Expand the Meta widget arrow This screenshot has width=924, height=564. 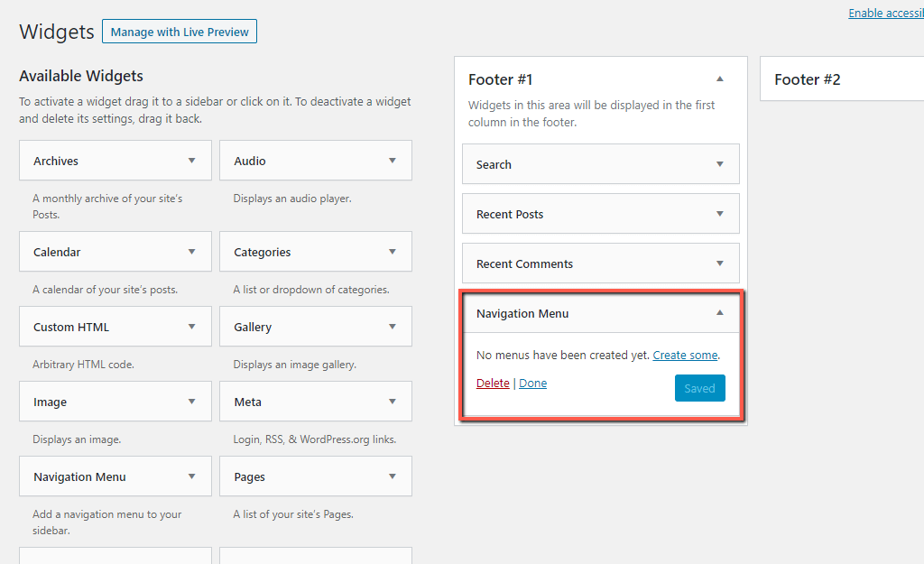tap(393, 402)
